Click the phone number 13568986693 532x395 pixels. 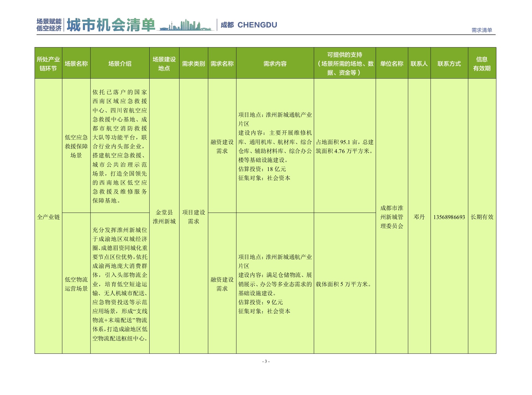tap(449, 217)
